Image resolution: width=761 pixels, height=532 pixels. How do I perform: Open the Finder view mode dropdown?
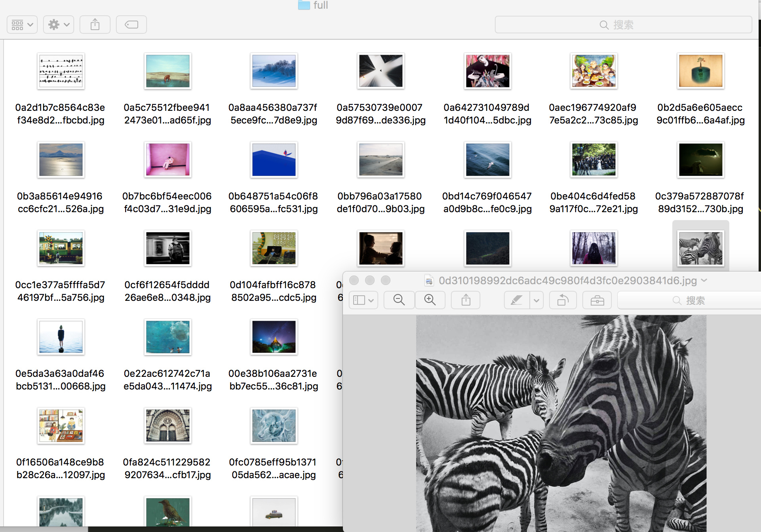click(22, 25)
